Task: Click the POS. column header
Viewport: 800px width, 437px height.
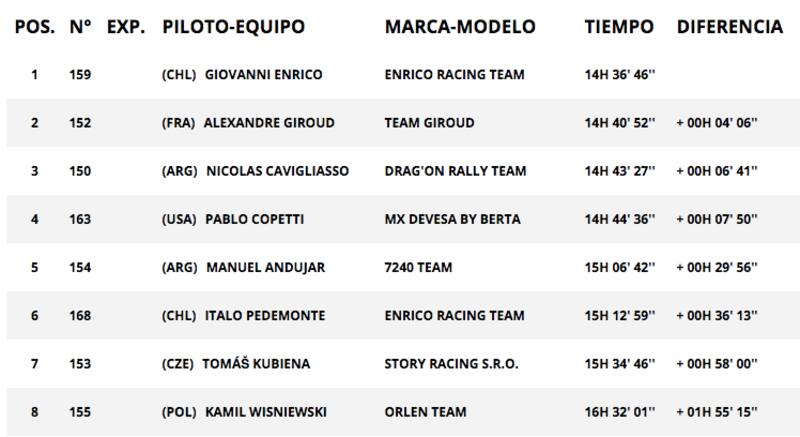Action: click(x=34, y=24)
